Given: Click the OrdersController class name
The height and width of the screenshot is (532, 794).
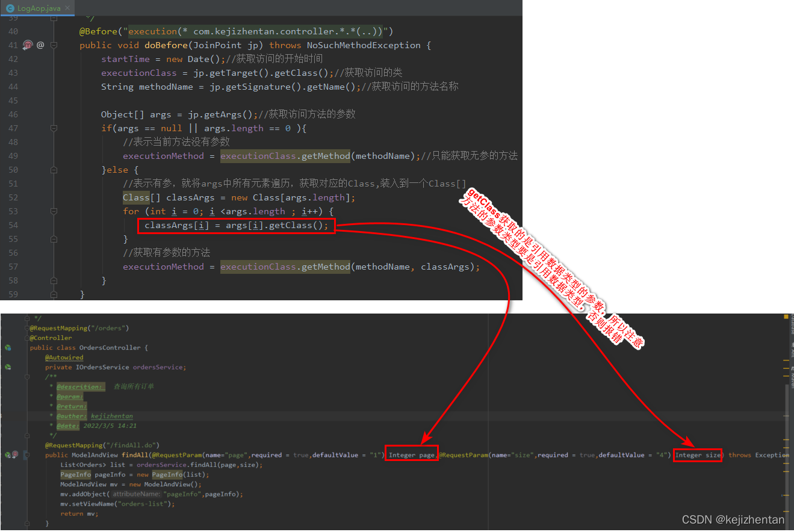Looking at the screenshot, I should tap(110, 348).
